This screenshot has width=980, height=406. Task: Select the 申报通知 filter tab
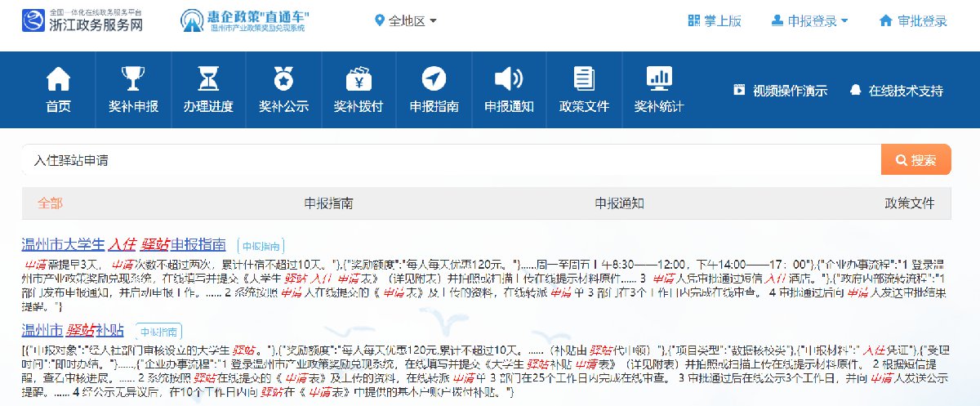click(619, 203)
